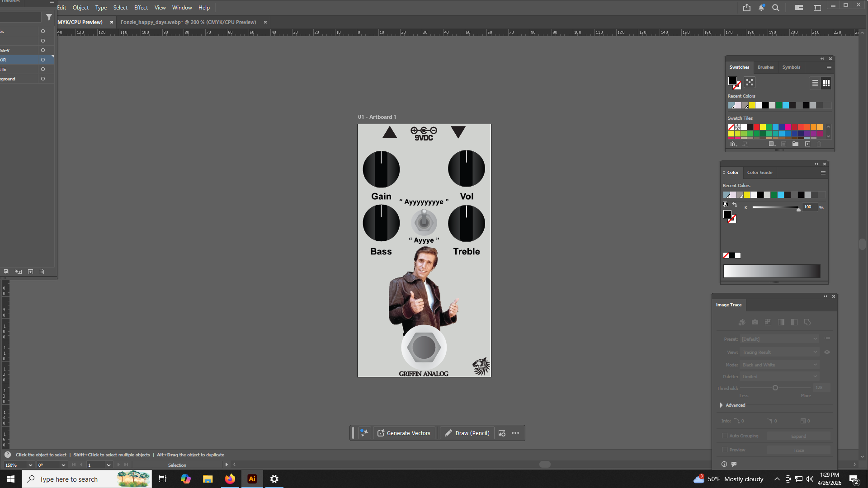Screen dimensions: 868x488
Task: Select the Draw (Pencil) button
Action: 467,433
